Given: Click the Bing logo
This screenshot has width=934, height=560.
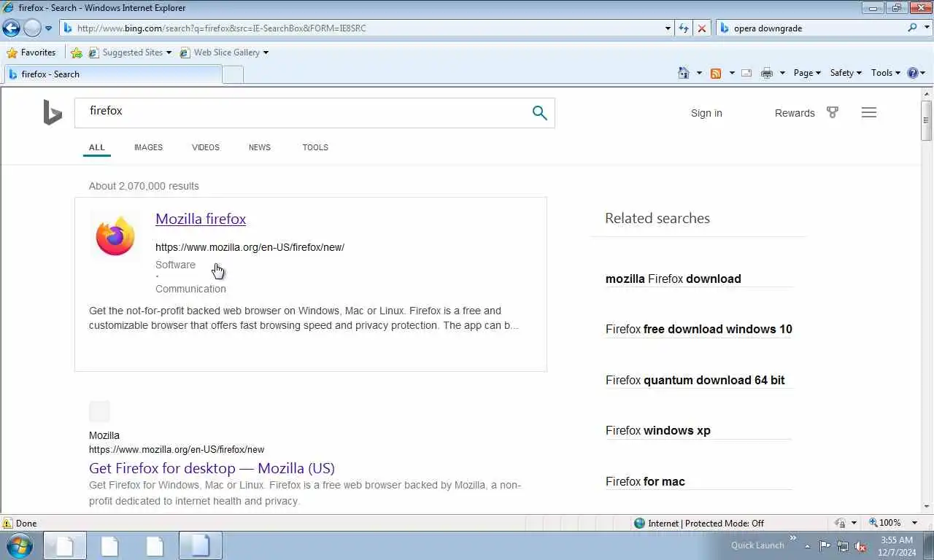Looking at the screenshot, I should click(53, 113).
